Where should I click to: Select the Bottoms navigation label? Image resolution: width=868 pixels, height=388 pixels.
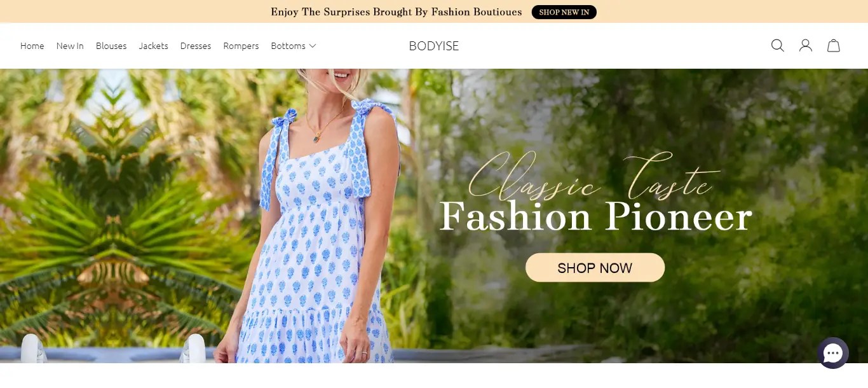tap(288, 46)
